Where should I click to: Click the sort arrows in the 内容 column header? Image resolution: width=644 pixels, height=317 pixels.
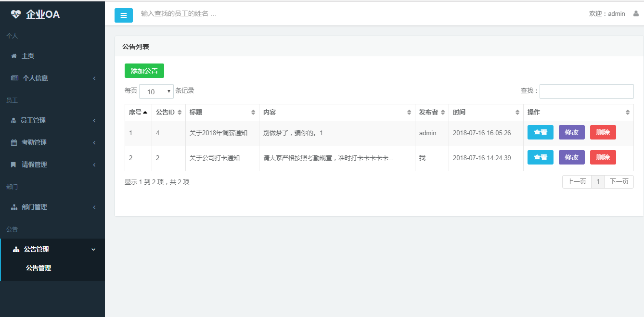coord(409,112)
